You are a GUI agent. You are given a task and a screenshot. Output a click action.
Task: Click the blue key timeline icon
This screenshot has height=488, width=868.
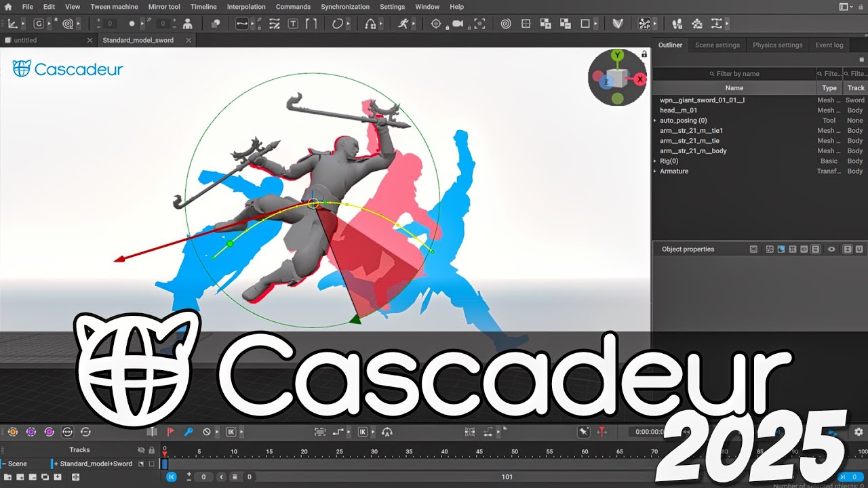point(189,432)
